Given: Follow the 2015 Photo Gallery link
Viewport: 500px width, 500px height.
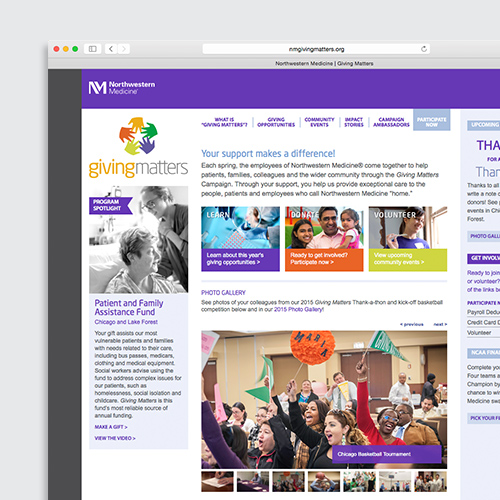Looking at the screenshot, I should click(x=298, y=310).
